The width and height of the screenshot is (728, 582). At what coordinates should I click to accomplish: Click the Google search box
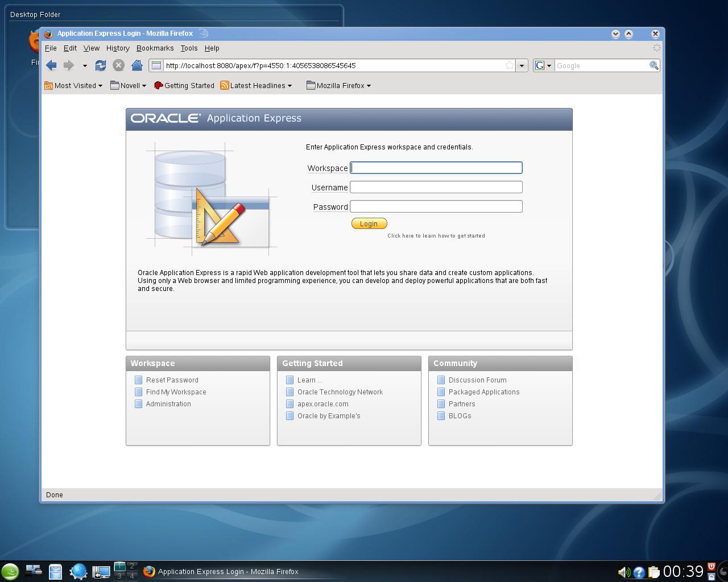(602, 65)
